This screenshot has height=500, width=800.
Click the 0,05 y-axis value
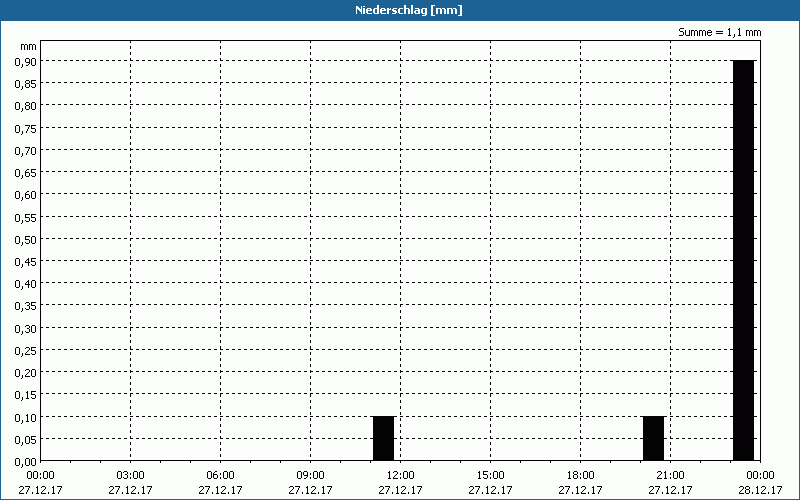[x=26, y=439]
